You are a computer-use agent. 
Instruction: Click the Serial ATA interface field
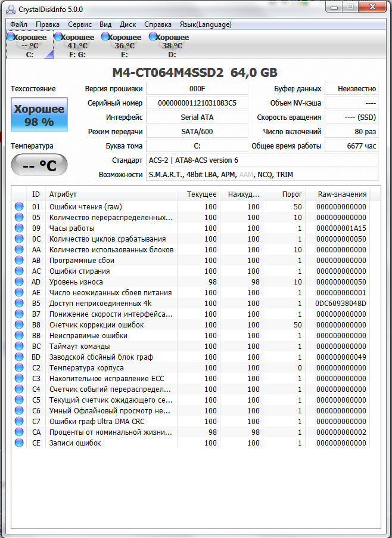197,118
